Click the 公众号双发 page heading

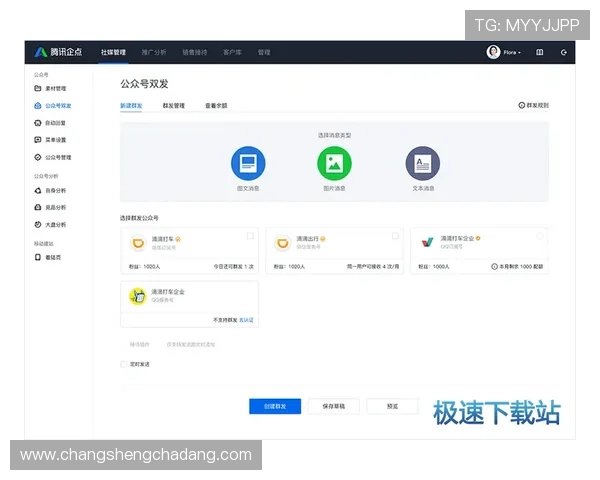[x=144, y=84]
